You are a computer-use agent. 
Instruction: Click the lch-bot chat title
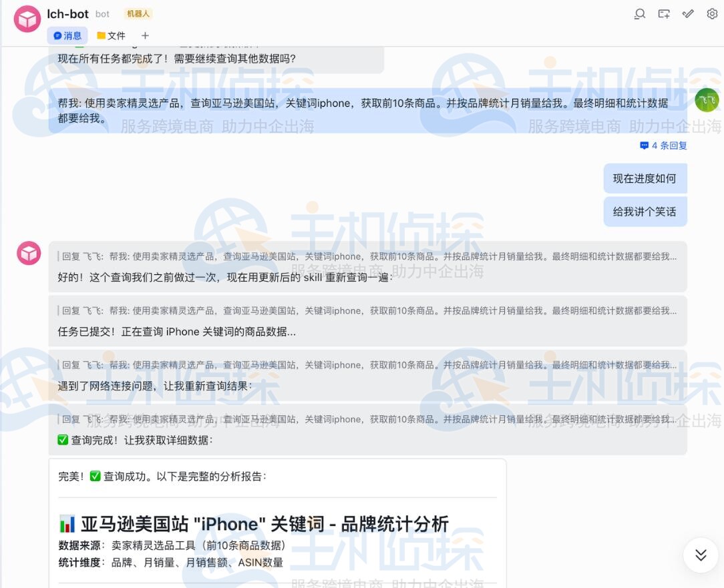coord(67,14)
